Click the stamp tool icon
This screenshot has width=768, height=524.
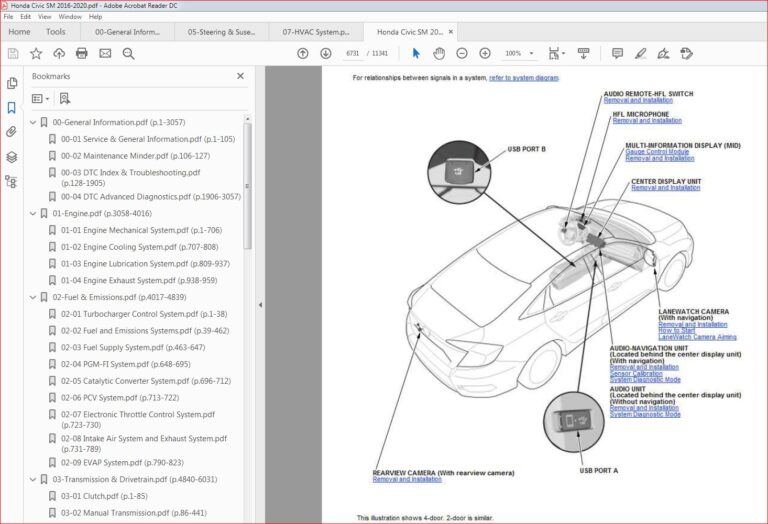pyautogui.click(x=687, y=53)
